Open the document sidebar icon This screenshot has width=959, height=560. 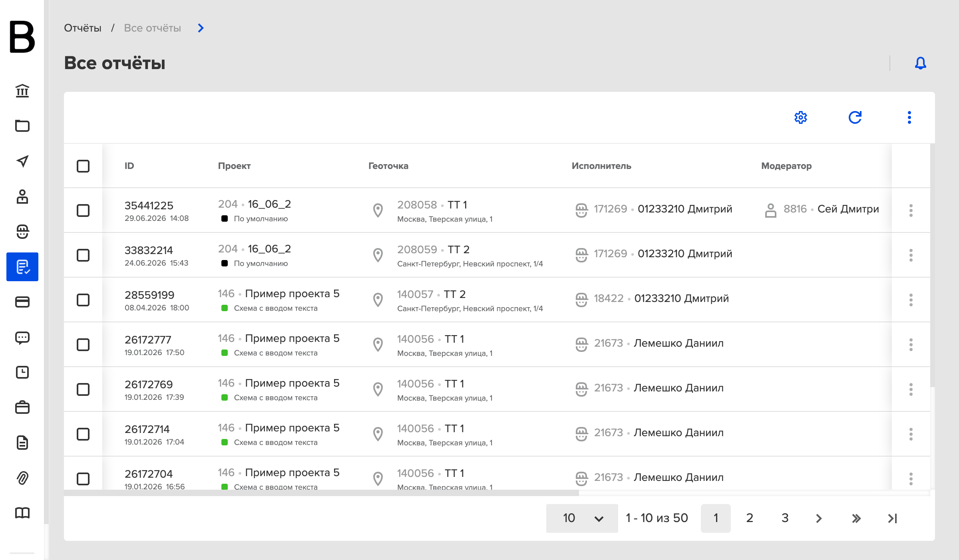pos(22,443)
